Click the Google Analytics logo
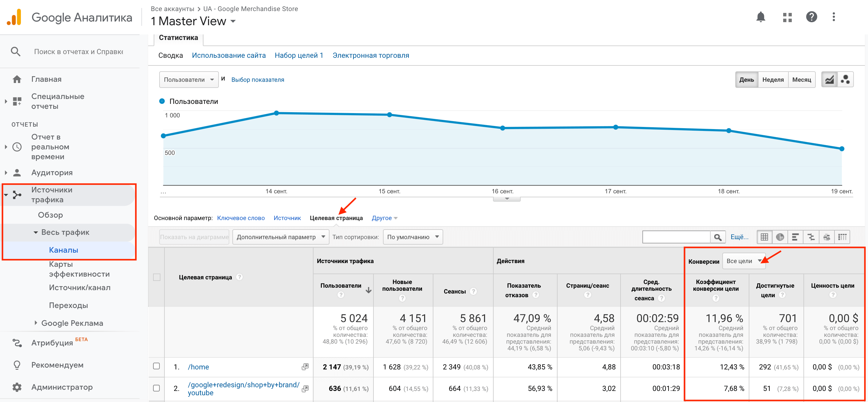Screen dimensions: 868x402 [14, 18]
